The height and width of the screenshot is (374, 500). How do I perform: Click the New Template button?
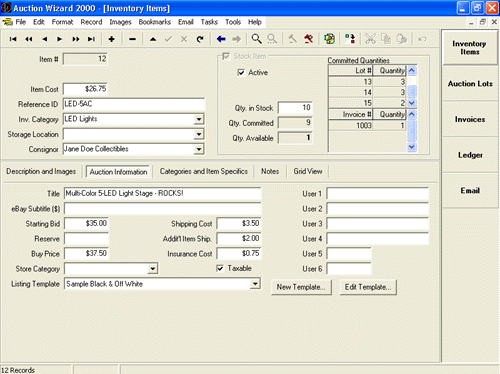[x=301, y=287]
